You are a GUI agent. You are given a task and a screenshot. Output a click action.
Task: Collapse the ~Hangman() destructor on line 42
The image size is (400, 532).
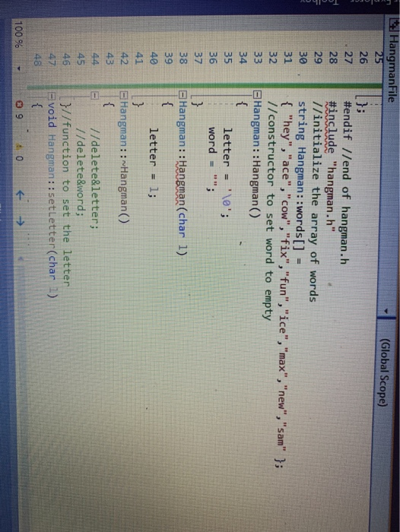click(x=125, y=95)
